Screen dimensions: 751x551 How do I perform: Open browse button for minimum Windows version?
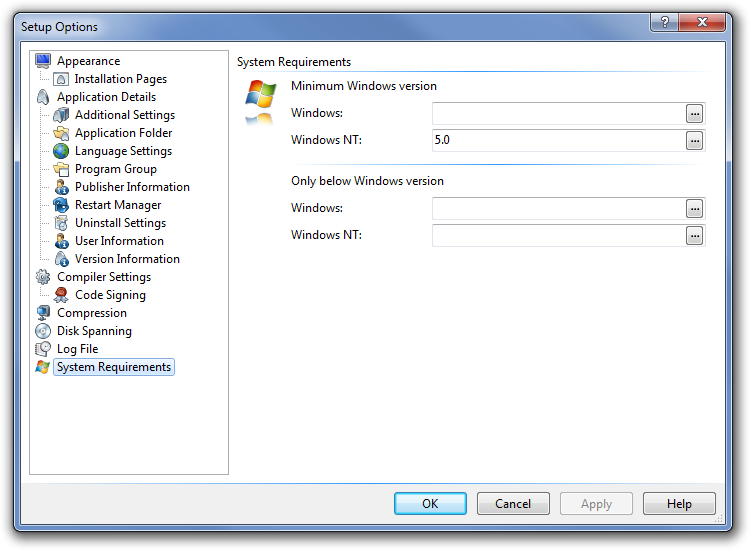[695, 114]
